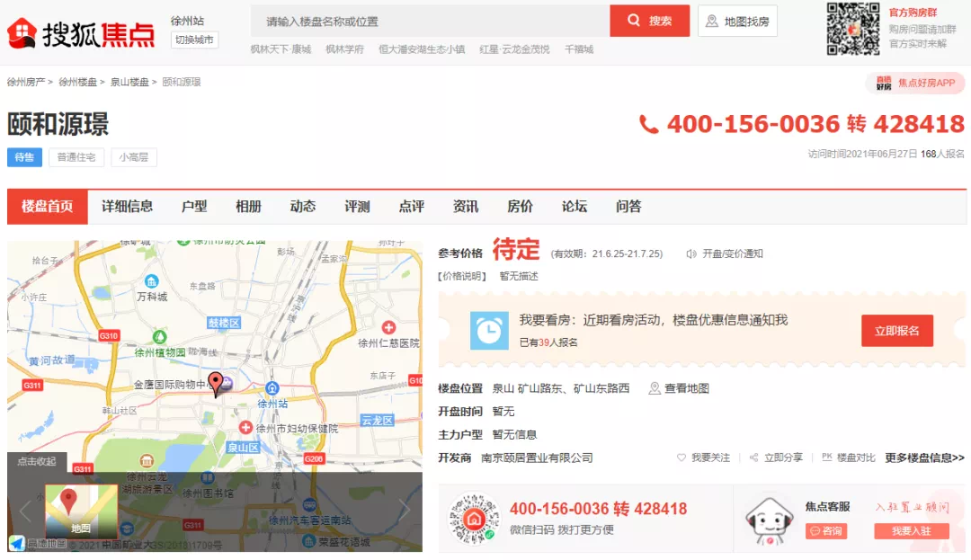Click the red 搜索 button
This screenshot has height=560, width=971.
650,21
